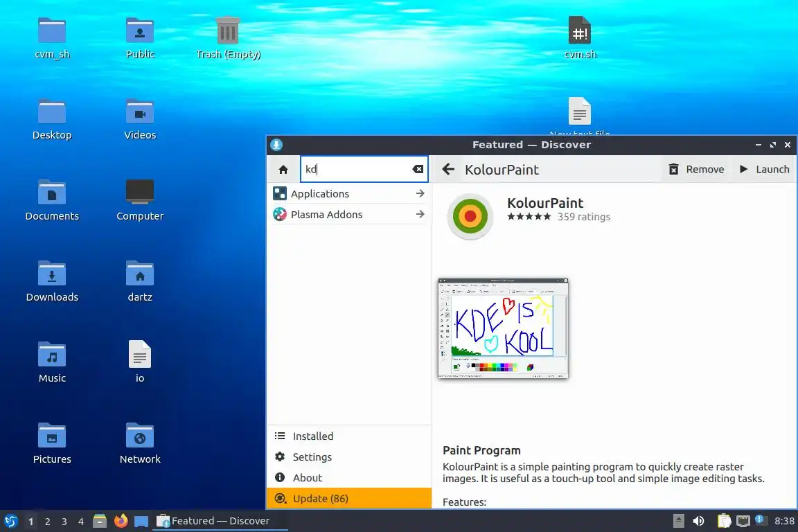Launch Firefox from the taskbar
The image size is (798, 532).
(x=121, y=521)
